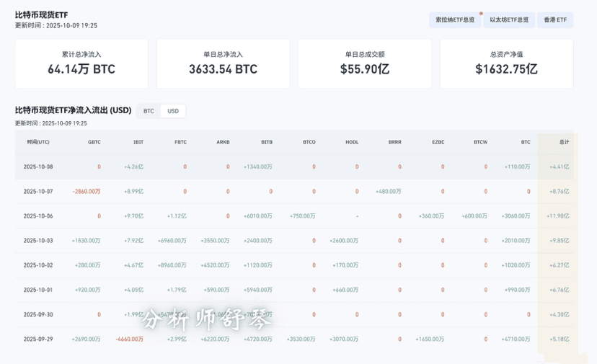
Task: Click the 比特币现货ETF page title
Action: 42,14
